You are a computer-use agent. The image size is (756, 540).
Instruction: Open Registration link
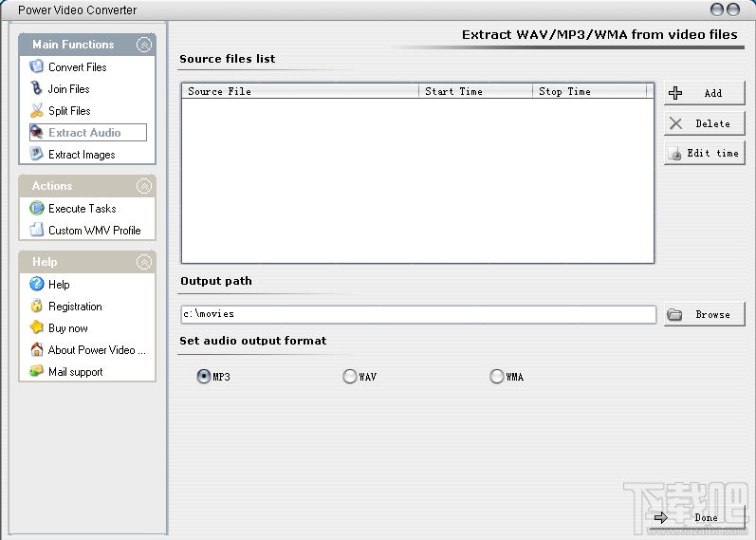tap(75, 307)
